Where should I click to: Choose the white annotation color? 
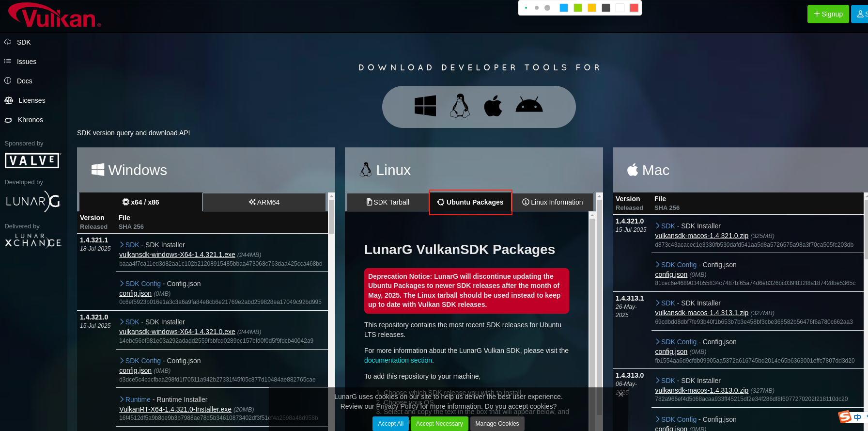(x=620, y=8)
